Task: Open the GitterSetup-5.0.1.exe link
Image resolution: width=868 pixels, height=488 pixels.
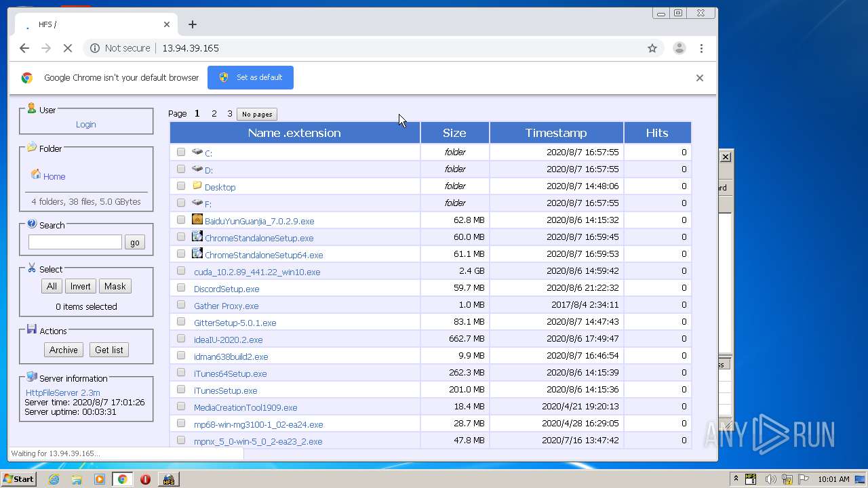Action: (x=235, y=323)
